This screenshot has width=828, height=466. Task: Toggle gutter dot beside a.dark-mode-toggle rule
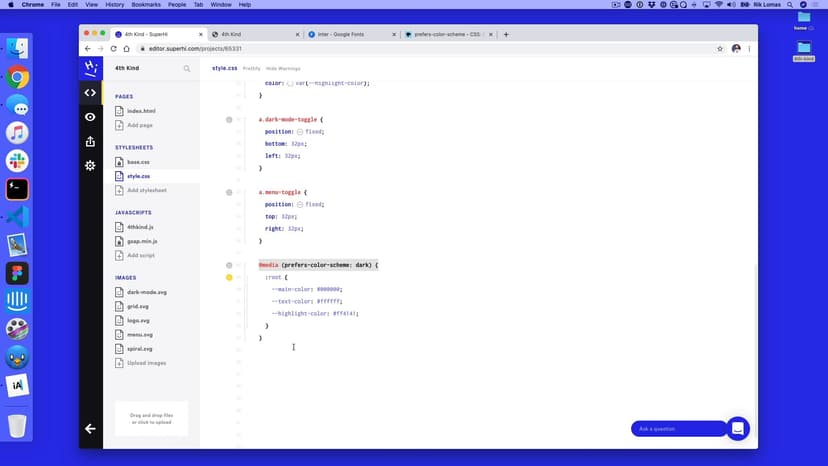(229, 120)
